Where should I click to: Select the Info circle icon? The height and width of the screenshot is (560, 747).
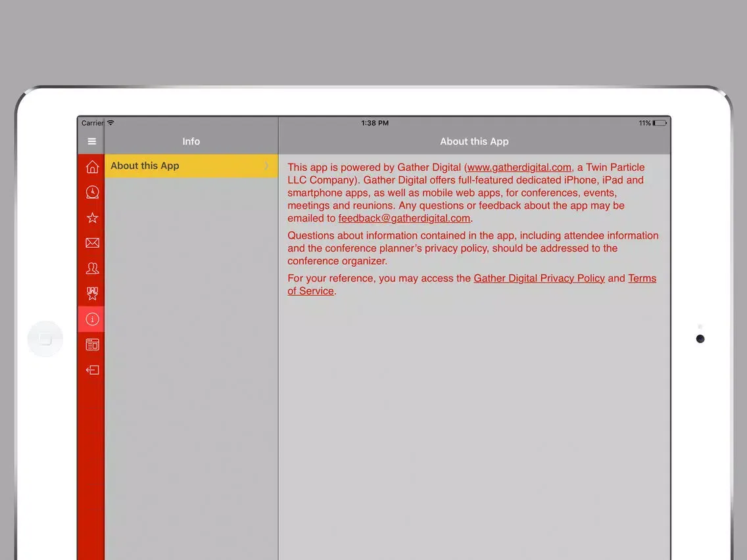click(x=92, y=319)
